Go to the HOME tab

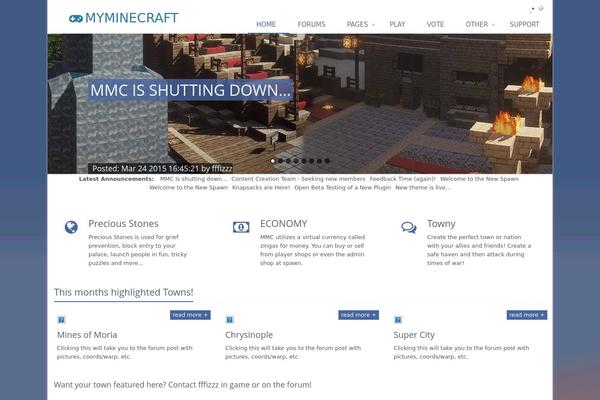click(266, 24)
